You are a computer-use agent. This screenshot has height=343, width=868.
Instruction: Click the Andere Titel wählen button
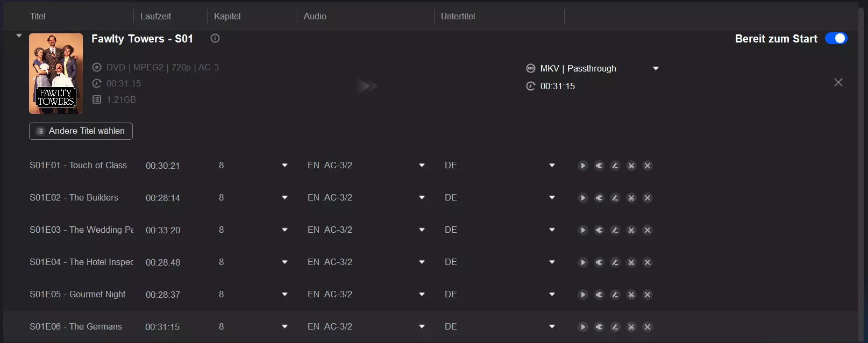(81, 131)
